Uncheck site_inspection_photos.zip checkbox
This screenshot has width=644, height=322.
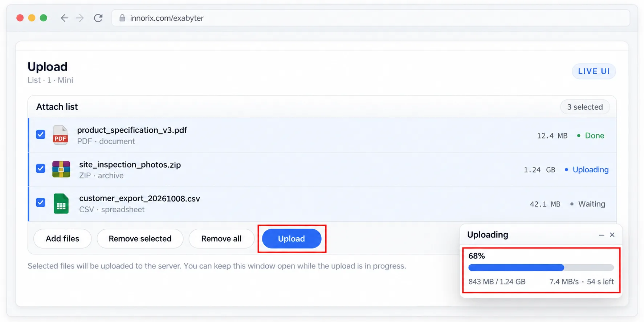[41, 169]
